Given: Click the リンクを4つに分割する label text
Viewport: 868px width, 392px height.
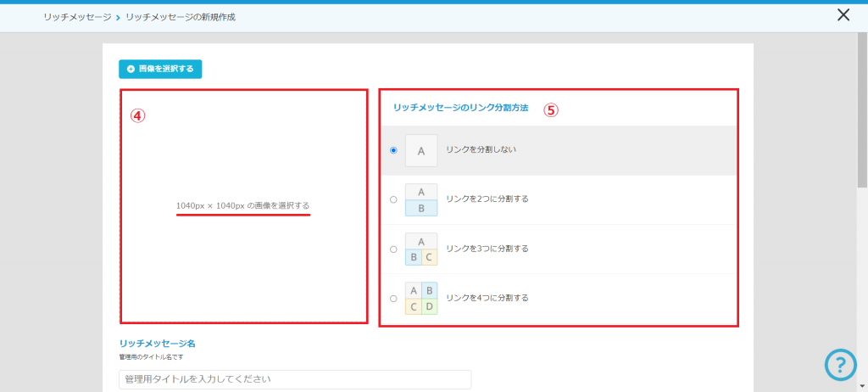Looking at the screenshot, I should coord(487,298).
